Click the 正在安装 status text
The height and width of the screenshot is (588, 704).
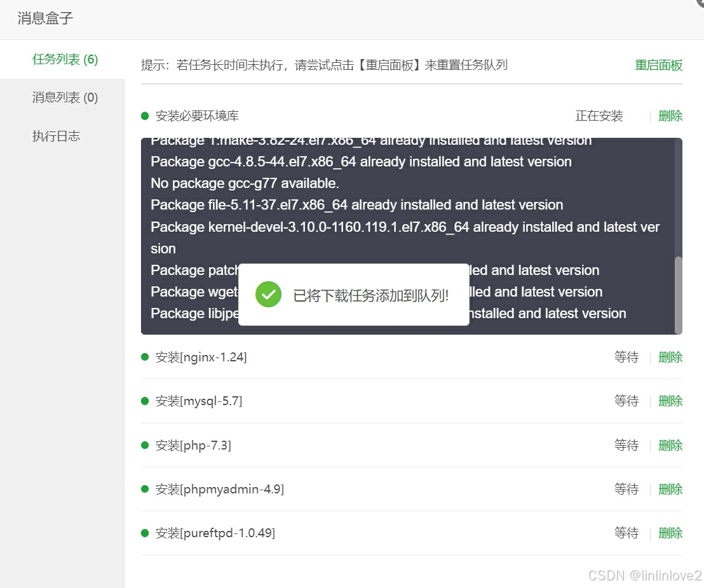pyautogui.click(x=599, y=116)
